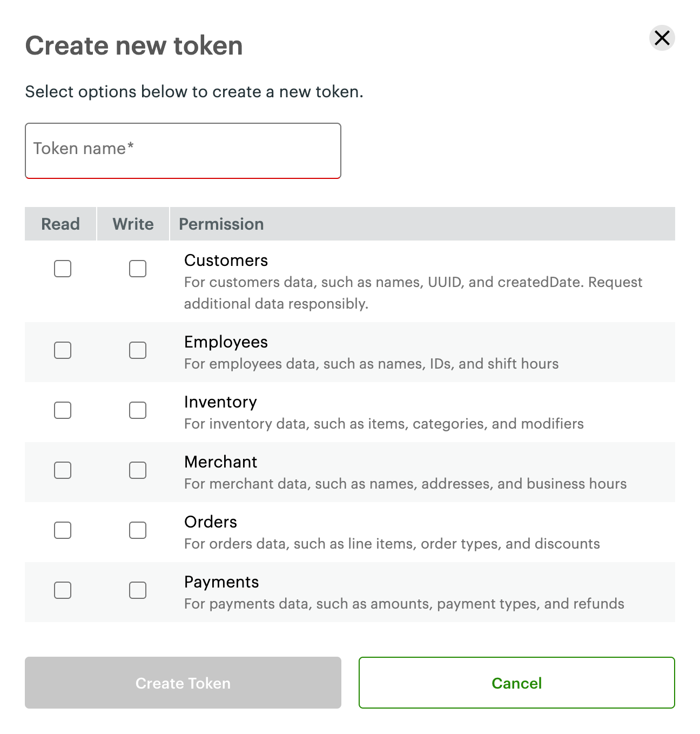Click the Permission column header
Image resolution: width=700 pixels, height=734 pixels.
pos(221,224)
